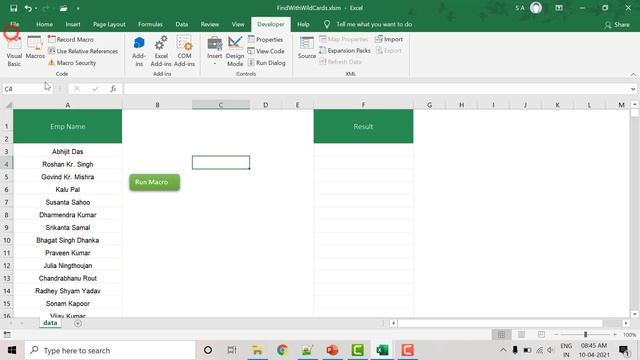Switch to the Insert ribbon tab
The height and width of the screenshot is (360, 640).
(x=73, y=24)
